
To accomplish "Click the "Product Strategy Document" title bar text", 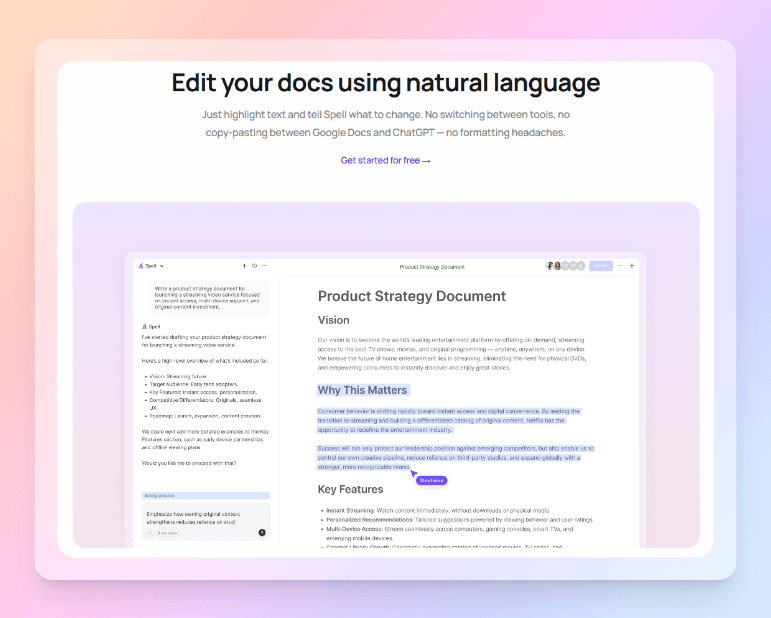I will click(432, 267).
